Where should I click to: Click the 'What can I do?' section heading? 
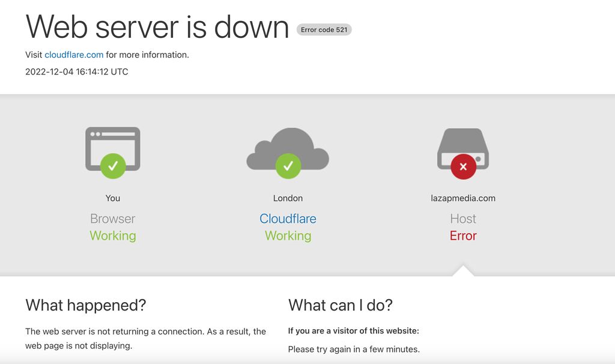tap(341, 305)
